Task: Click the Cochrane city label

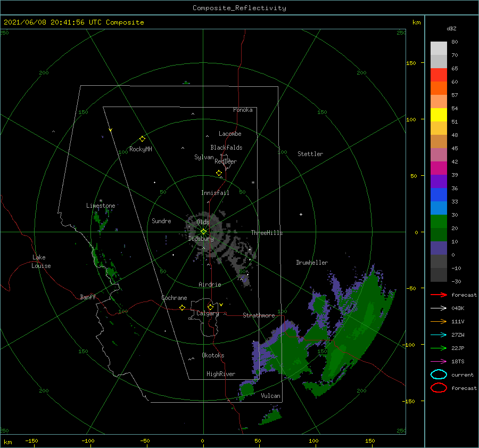Action: click(174, 298)
